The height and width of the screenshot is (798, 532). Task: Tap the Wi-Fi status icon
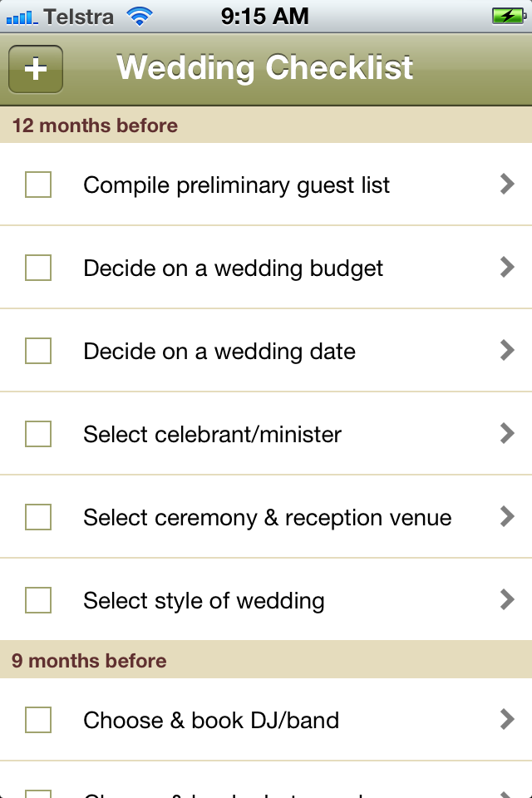pos(140,16)
